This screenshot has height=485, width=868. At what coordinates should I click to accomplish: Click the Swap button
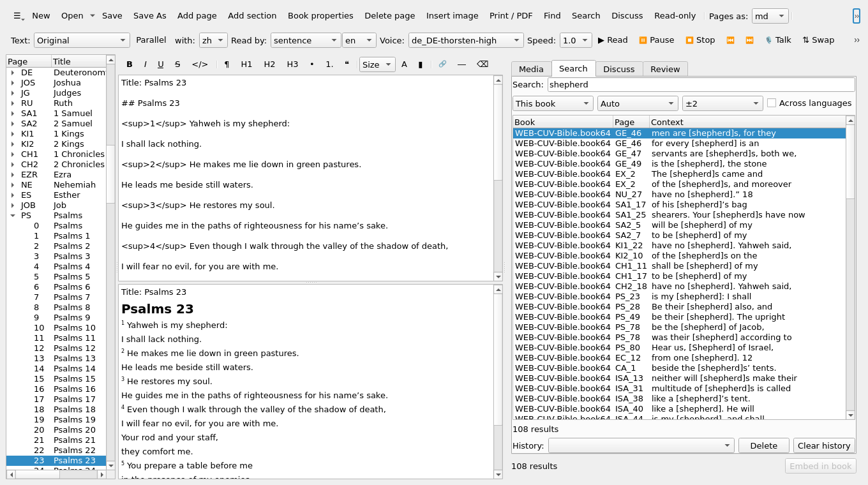pyautogui.click(x=818, y=40)
